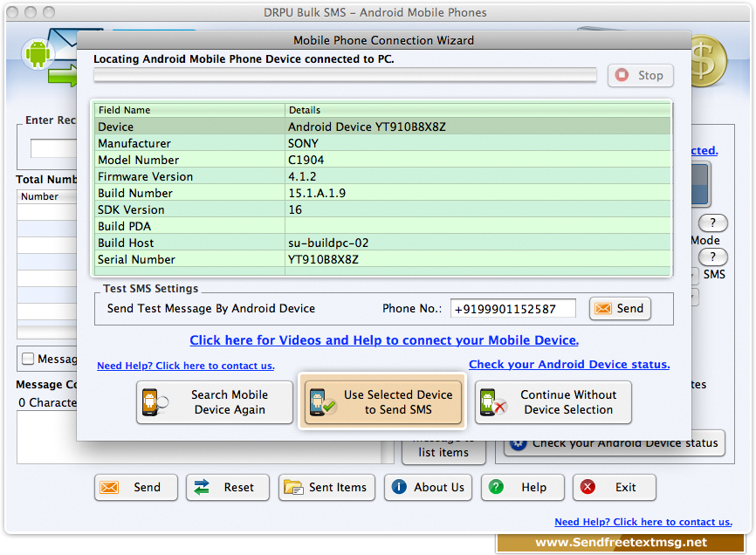Click the Enter Recipient input field

(x=53, y=148)
